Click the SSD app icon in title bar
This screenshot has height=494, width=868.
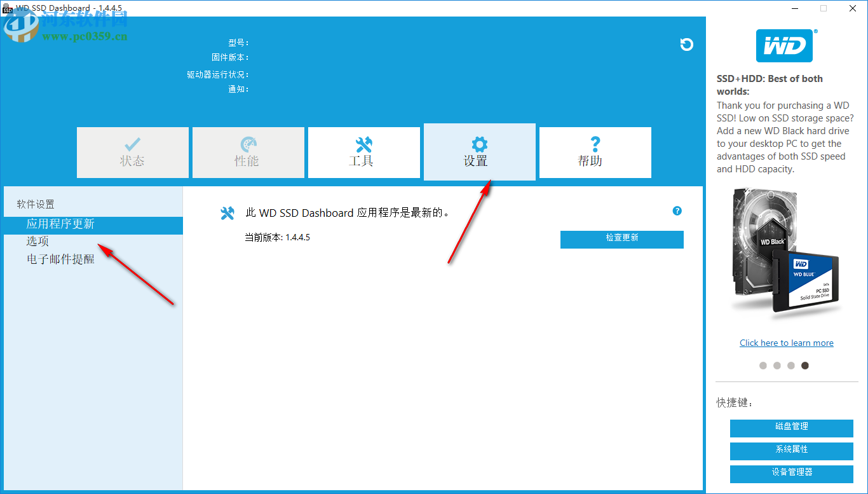point(6,8)
